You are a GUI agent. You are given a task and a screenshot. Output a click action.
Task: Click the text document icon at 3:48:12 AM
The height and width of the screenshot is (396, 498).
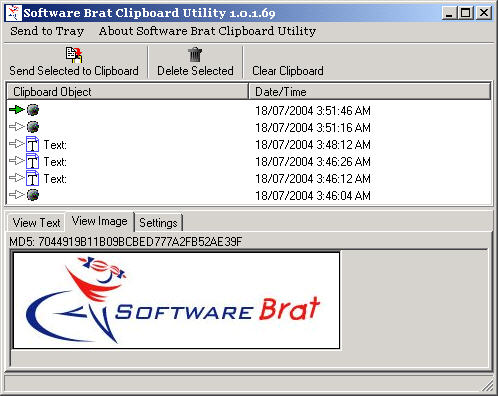[x=33, y=144]
